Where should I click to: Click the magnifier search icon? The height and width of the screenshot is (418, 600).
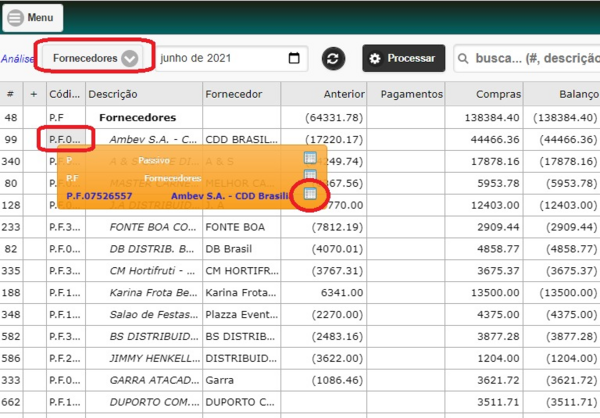[x=463, y=59]
